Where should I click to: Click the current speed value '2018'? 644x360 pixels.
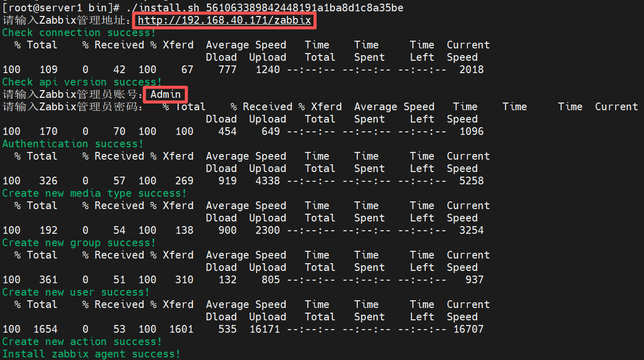point(472,70)
